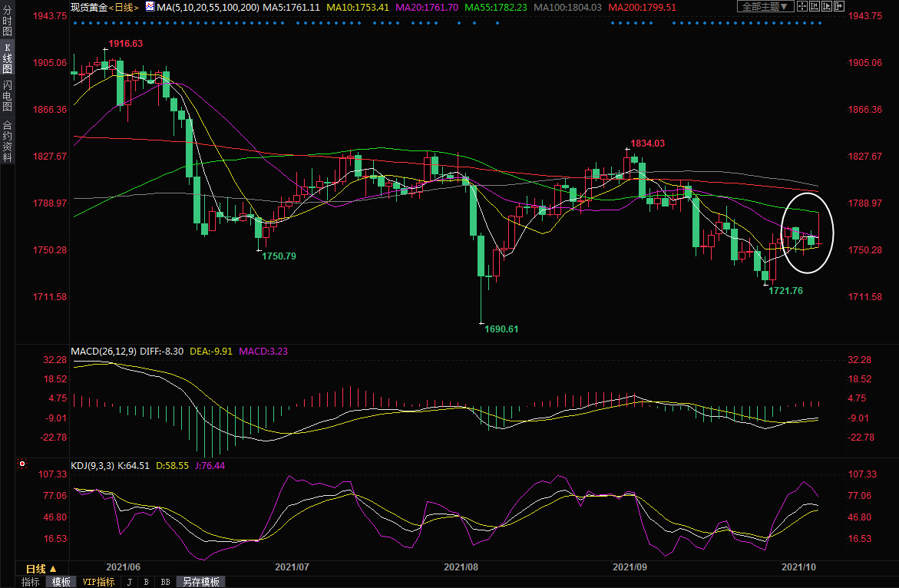Click the chart playback icon

[825, 7]
